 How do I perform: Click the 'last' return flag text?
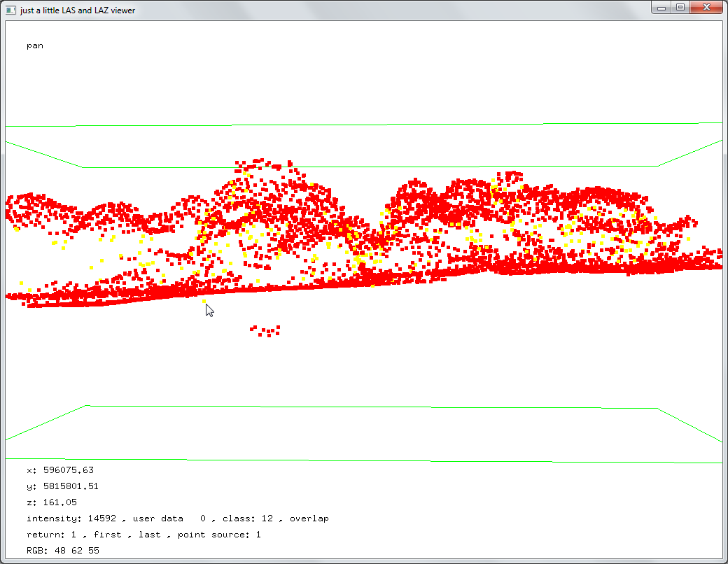coord(149,535)
